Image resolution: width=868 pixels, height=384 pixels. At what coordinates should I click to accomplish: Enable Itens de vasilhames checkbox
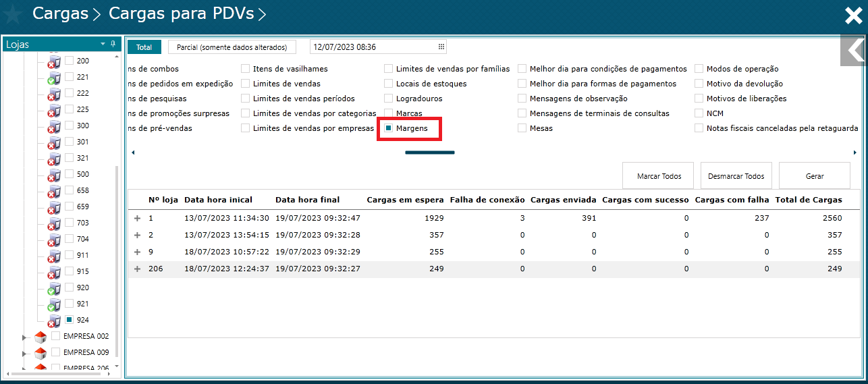246,69
